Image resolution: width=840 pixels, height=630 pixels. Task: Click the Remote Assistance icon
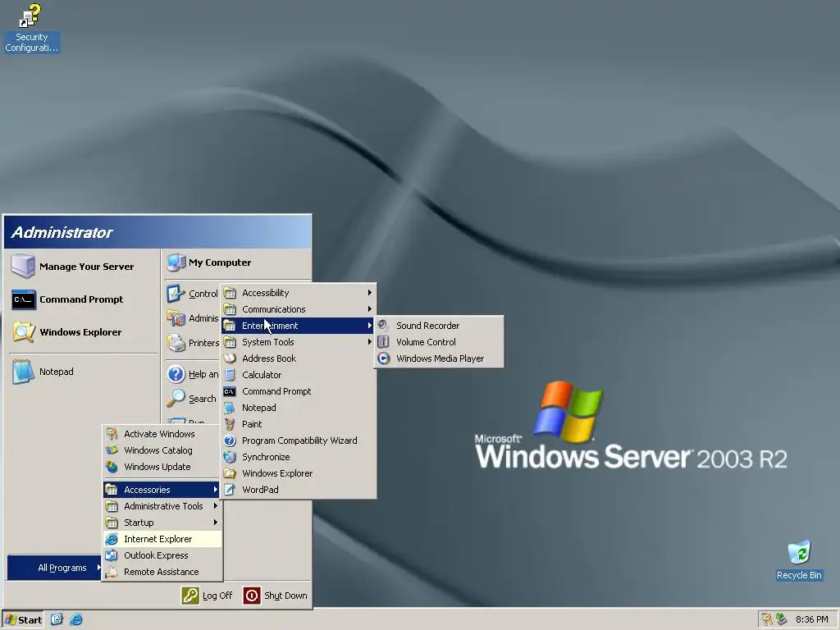tap(112, 572)
